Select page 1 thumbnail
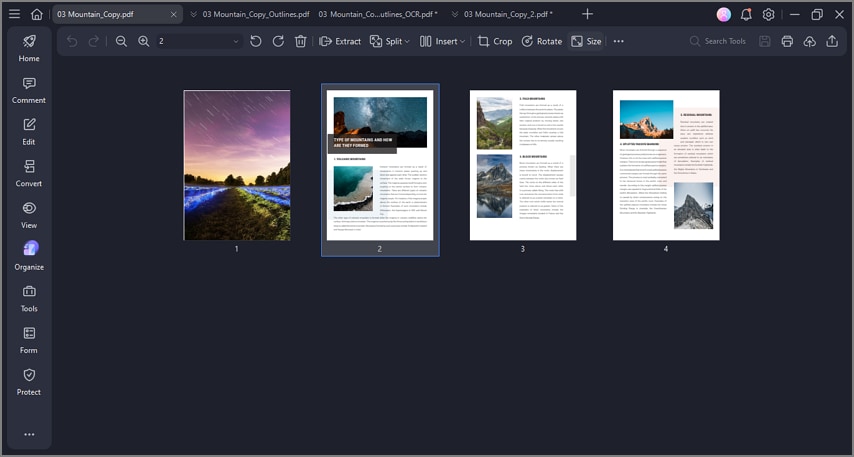The image size is (854, 457). 237,165
